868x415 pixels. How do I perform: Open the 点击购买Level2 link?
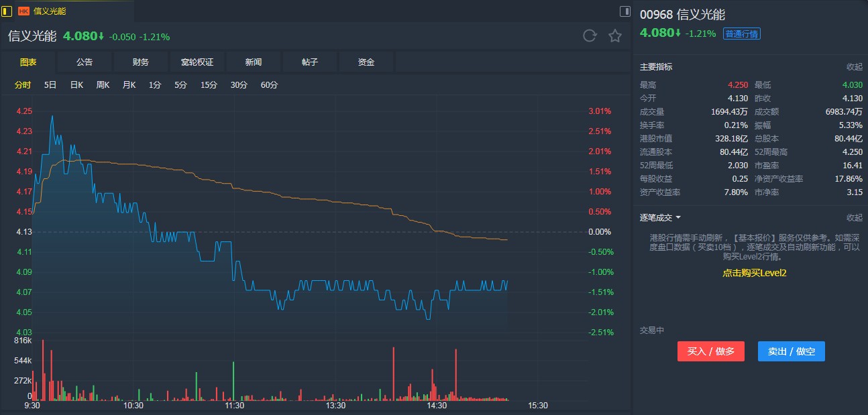point(754,273)
